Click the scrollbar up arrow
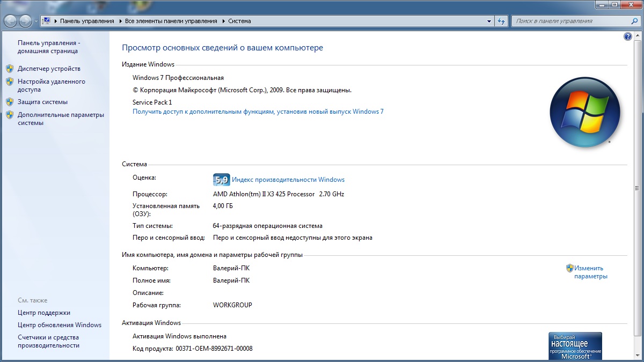 (638, 36)
